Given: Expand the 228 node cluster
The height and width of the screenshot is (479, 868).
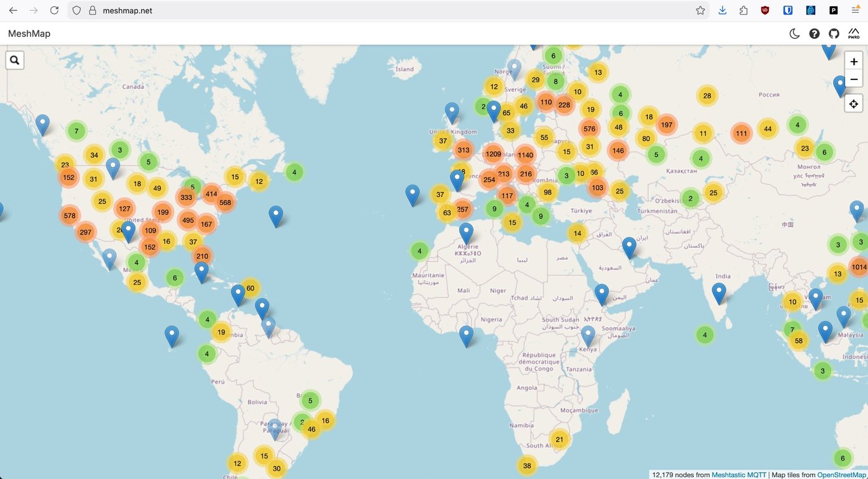Looking at the screenshot, I should click(x=564, y=105).
